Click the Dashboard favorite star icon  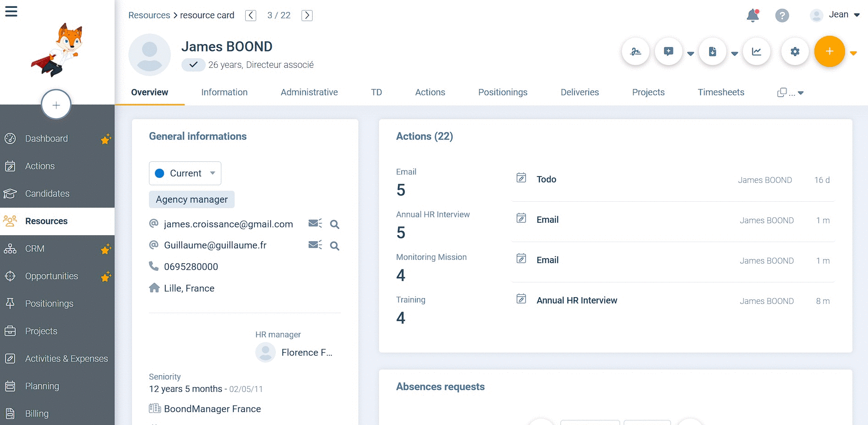click(106, 139)
